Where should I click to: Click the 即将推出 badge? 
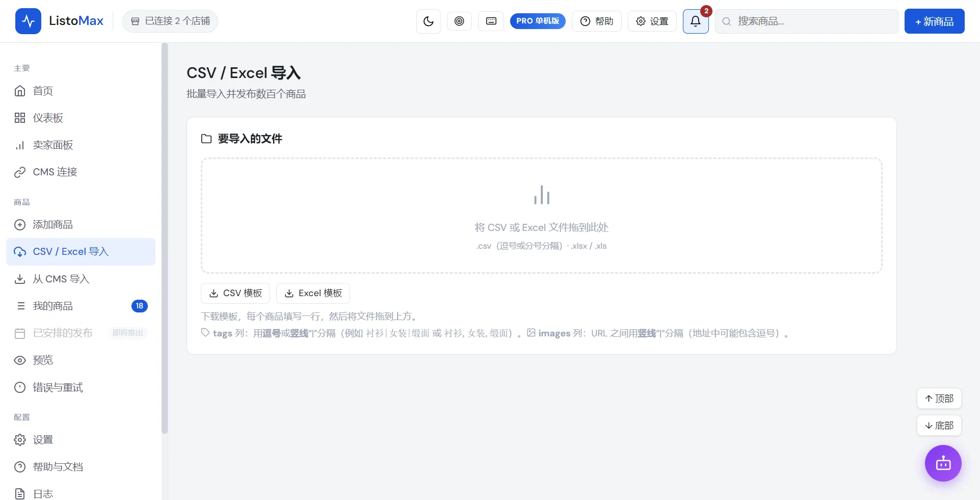click(x=128, y=333)
